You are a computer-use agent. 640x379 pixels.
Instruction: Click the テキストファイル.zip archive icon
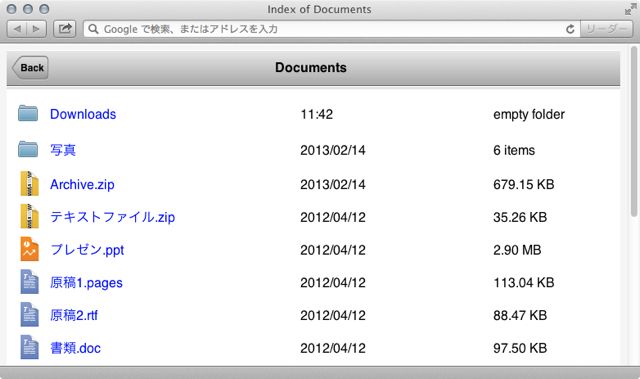pos(29,216)
